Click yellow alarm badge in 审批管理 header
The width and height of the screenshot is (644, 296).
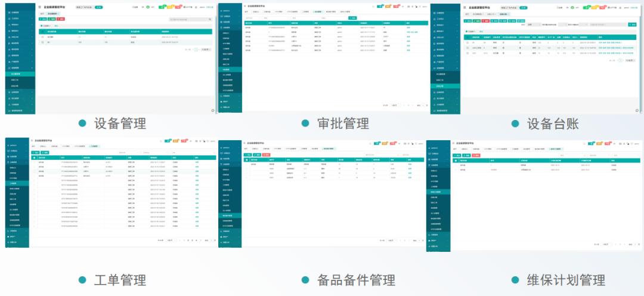388,7
